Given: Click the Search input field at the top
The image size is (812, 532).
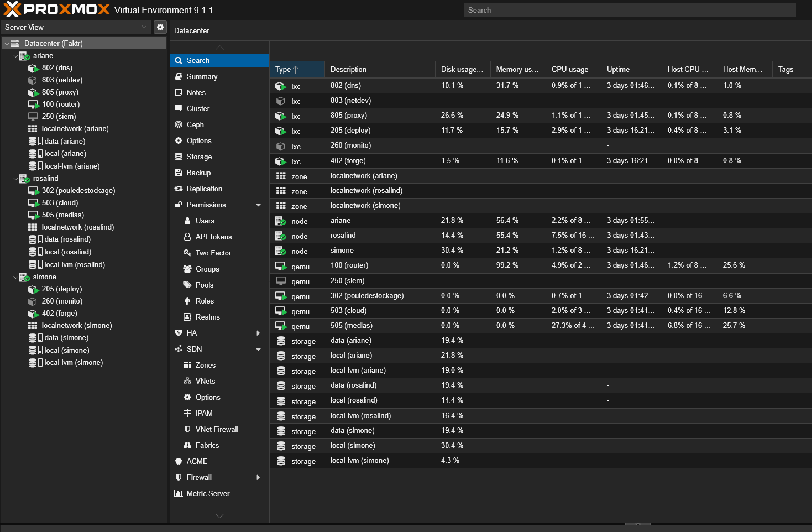Looking at the screenshot, I should coord(629,10).
